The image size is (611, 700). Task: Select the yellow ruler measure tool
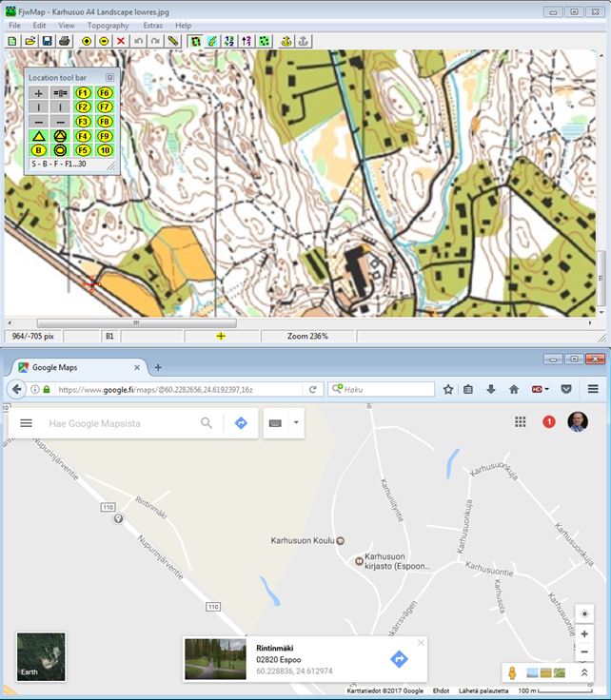click(173, 42)
